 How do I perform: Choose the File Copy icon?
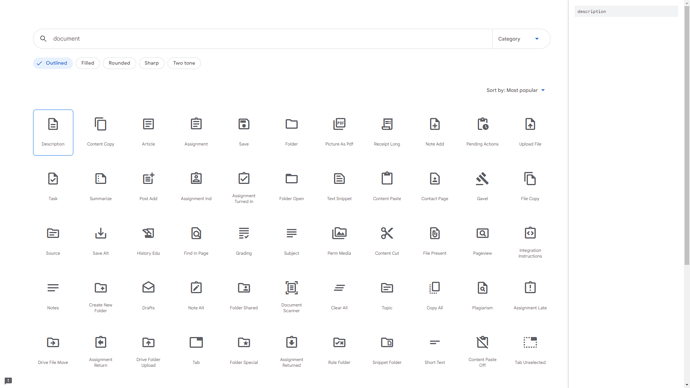click(x=530, y=179)
